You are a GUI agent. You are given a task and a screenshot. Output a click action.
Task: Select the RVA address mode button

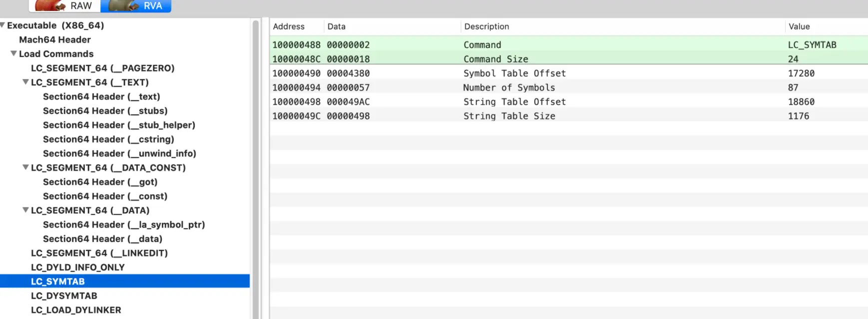136,6
